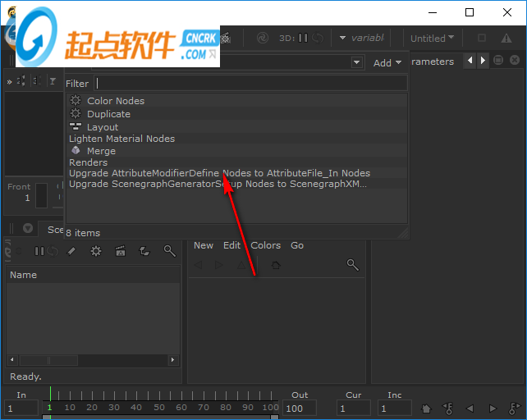Click the clapperboard icon in scene graph

point(121,251)
